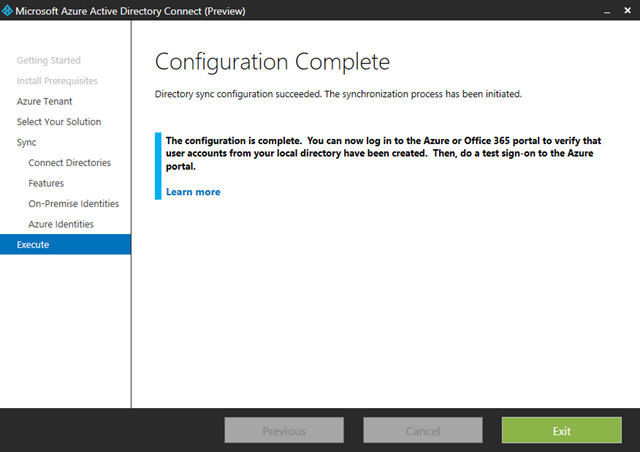Open the Azure Tenant step

(44, 101)
